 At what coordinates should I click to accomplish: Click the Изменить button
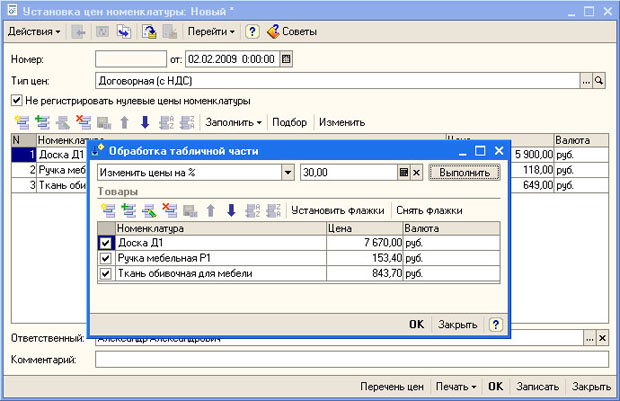[x=342, y=123]
